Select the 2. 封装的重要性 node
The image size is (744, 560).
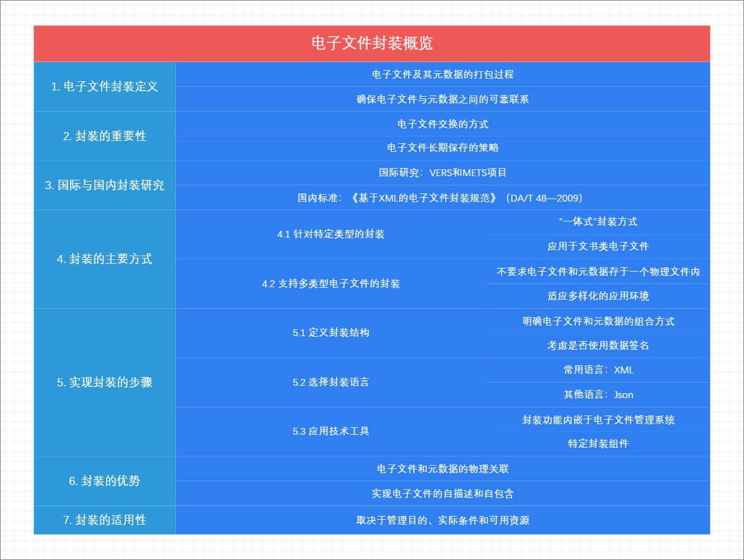click(x=105, y=135)
